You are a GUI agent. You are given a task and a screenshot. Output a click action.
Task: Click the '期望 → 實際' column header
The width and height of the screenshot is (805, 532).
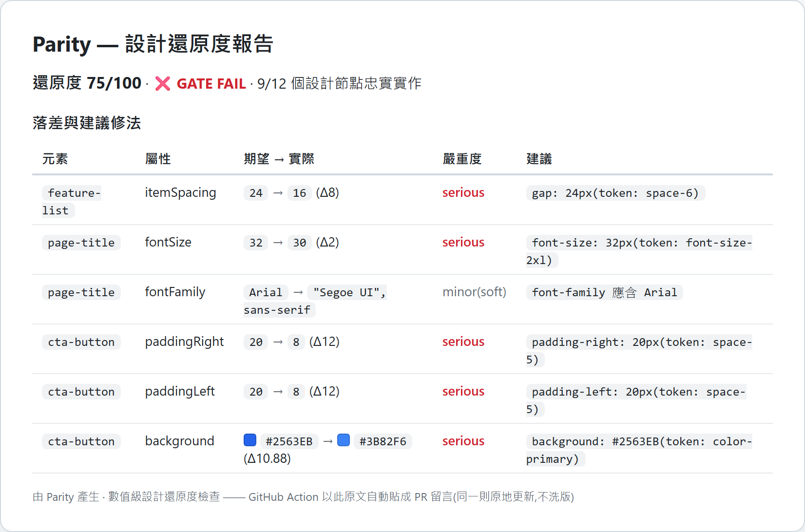pyautogui.click(x=279, y=159)
